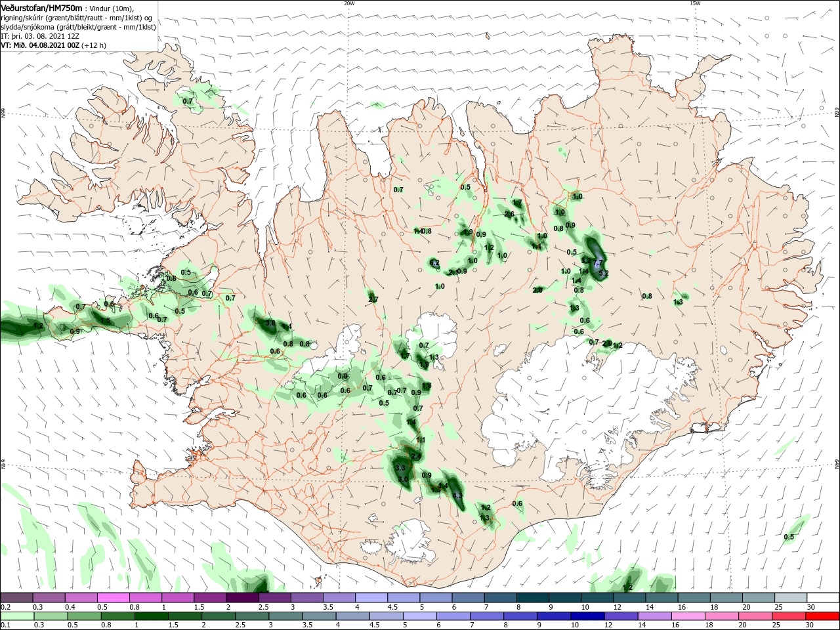The width and height of the screenshot is (840, 630).
Task: Click the white swatch labeled 30 in upper scale
Action: (x=824, y=597)
